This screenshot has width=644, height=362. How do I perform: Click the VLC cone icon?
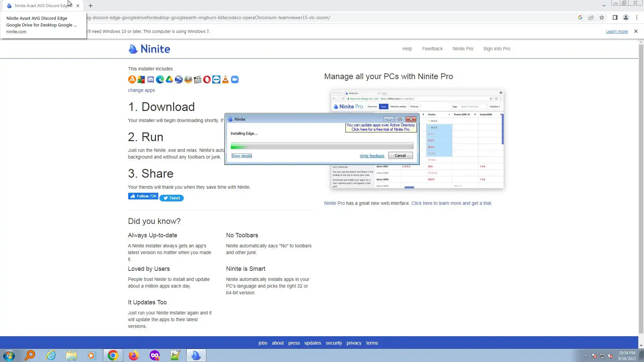click(225, 79)
